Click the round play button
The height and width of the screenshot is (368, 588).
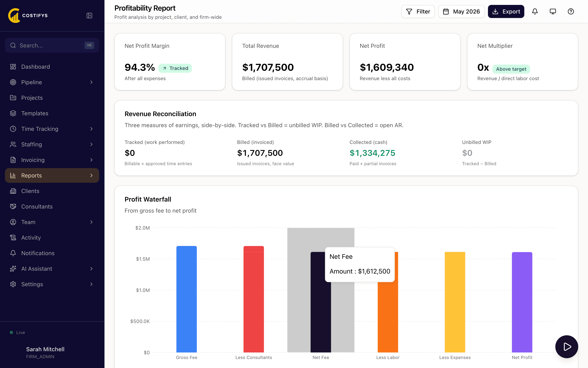tap(567, 347)
